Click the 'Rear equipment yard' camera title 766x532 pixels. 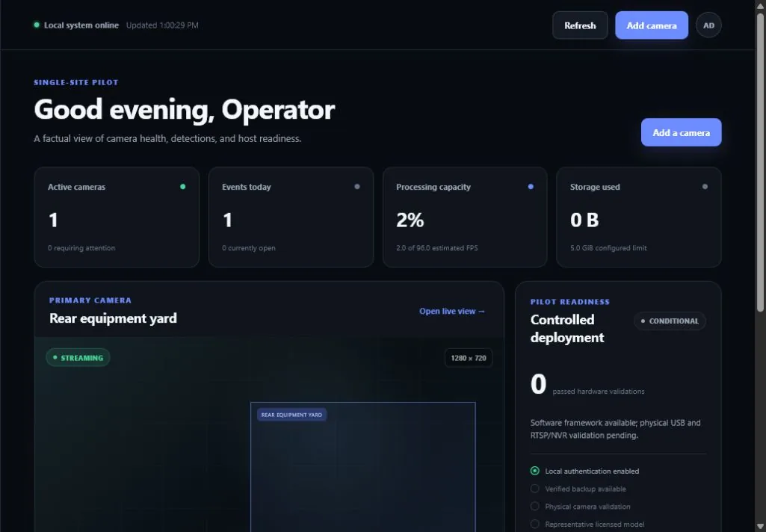(x=113, y=318)
